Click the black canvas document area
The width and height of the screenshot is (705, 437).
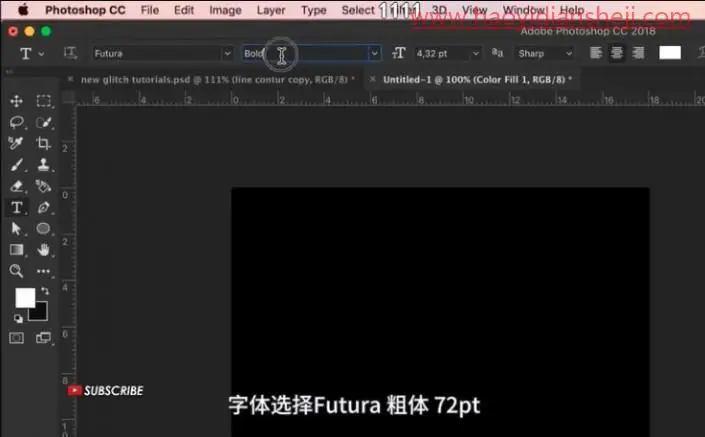click(x=440, y=312)
